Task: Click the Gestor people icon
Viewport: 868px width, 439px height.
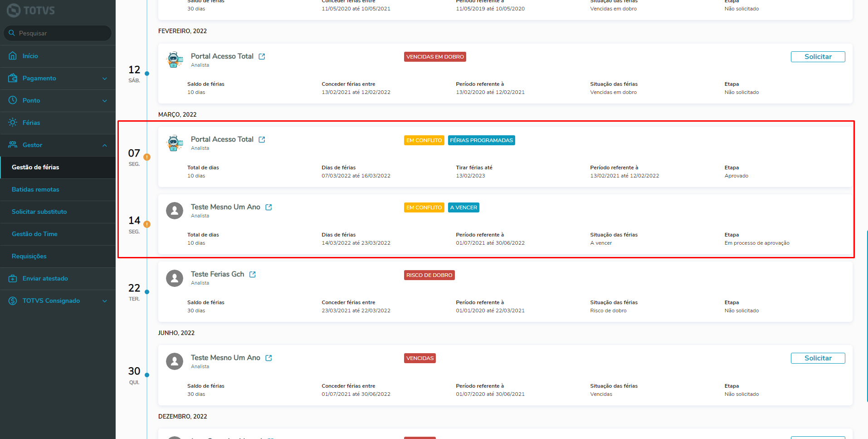Action: click(x=13, y=145)
